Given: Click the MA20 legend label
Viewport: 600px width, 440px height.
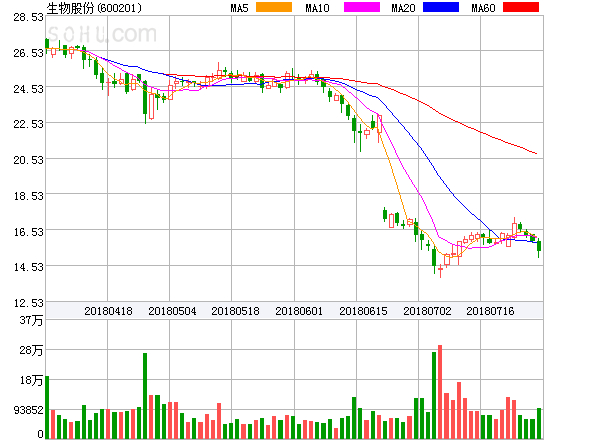Looking at the screenshot, I should tap(403, 8).
